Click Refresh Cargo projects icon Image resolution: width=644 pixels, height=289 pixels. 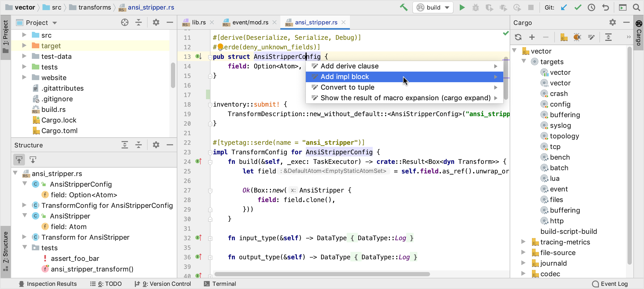(518, 37)
